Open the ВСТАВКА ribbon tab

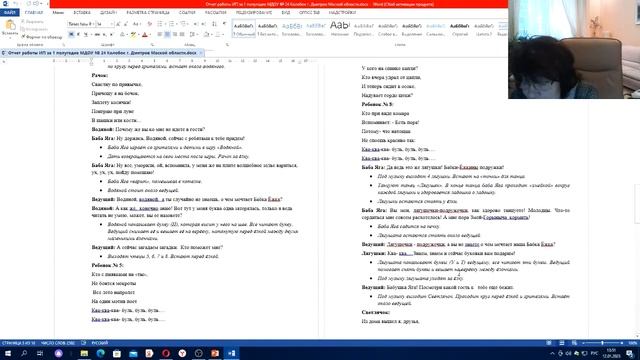[82, 13]
